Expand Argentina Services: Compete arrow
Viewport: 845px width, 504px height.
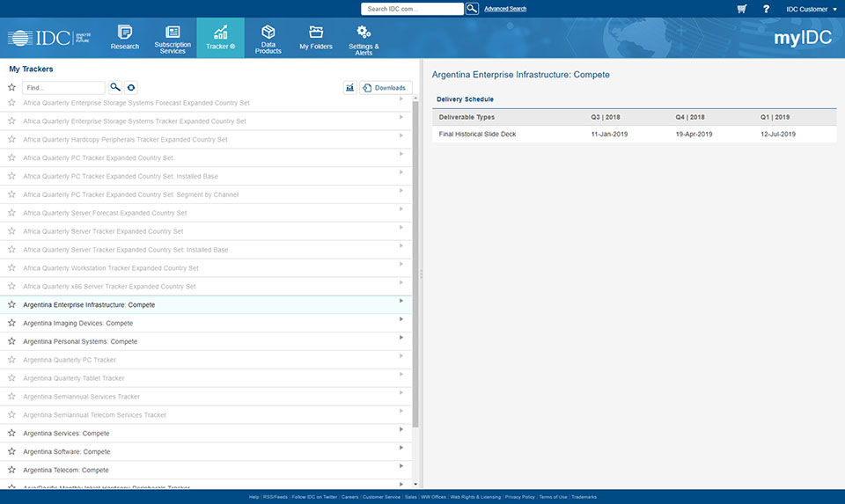point(401,429)
